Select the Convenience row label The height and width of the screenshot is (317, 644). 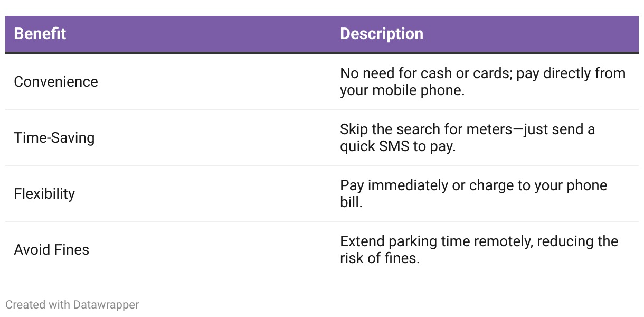click(56, 82)
